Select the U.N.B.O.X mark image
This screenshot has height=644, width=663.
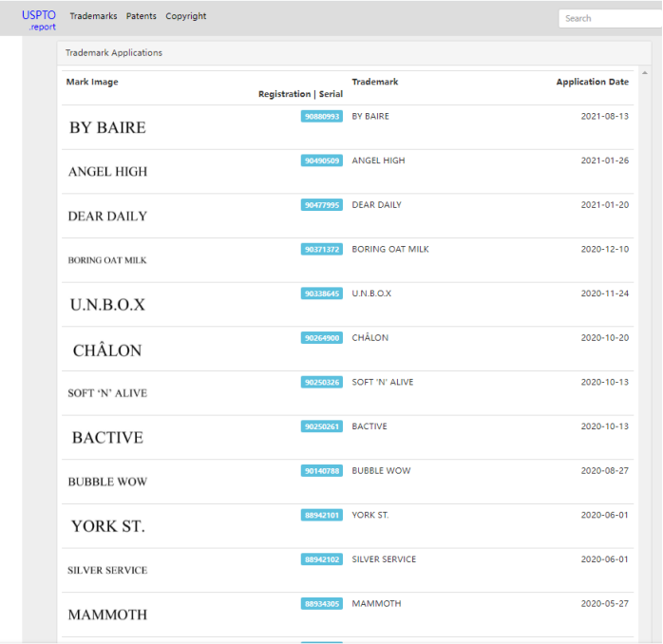click(107, 305)
